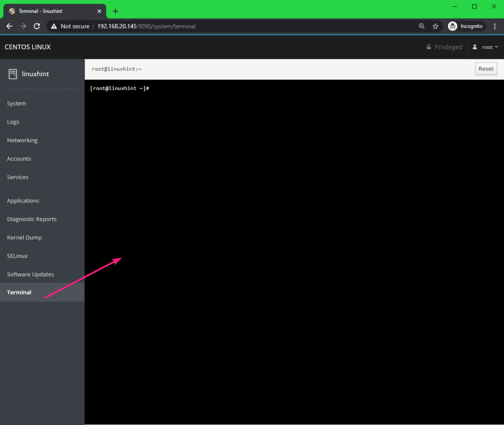Toggle Privileged access lock
The width and height of the screenshot is (504, 425).
tap(444, 47)
